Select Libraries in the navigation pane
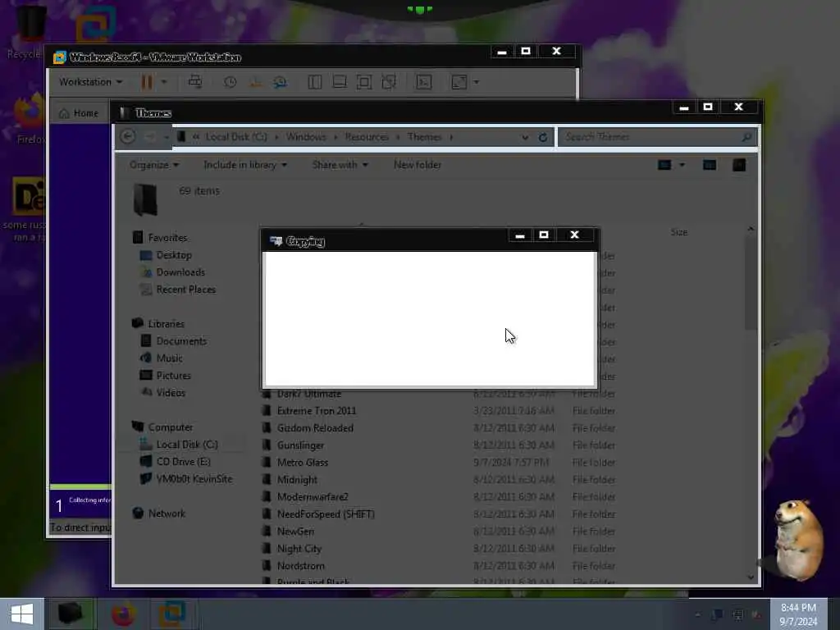This screenshot has height=630, width=840. click(166, 323)
